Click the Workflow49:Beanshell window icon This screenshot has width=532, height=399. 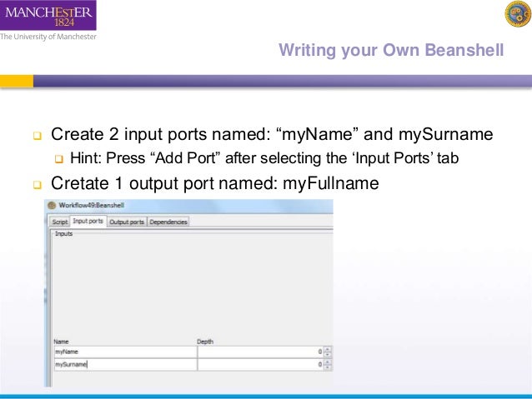pos(52,205)
